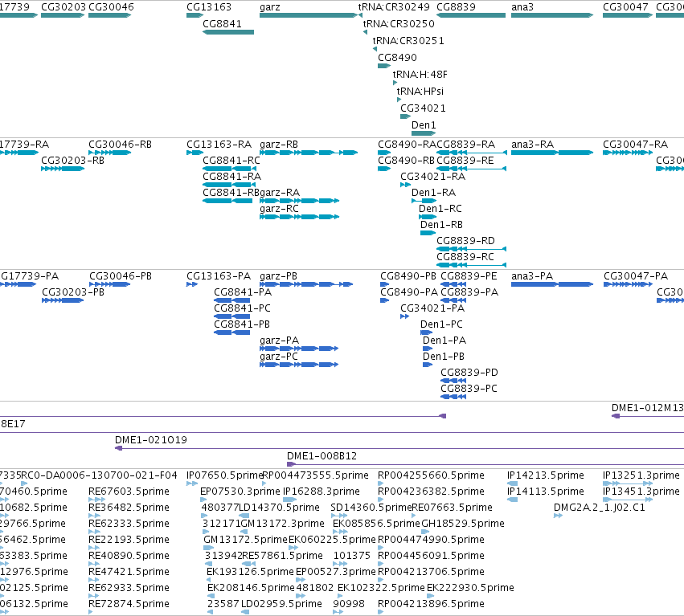Click the tRNA:CR30250 label

point(399,23)
